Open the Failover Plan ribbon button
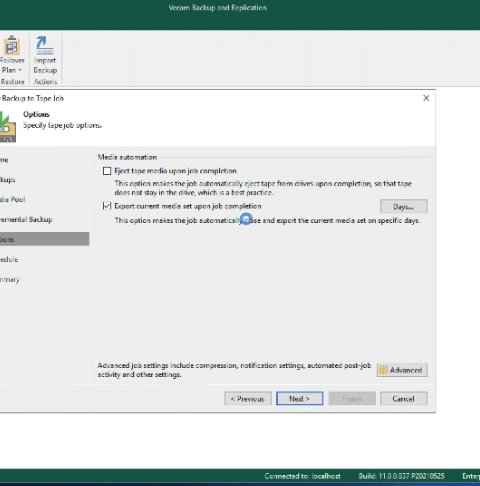480x486 pixels. tap(12, 55)
